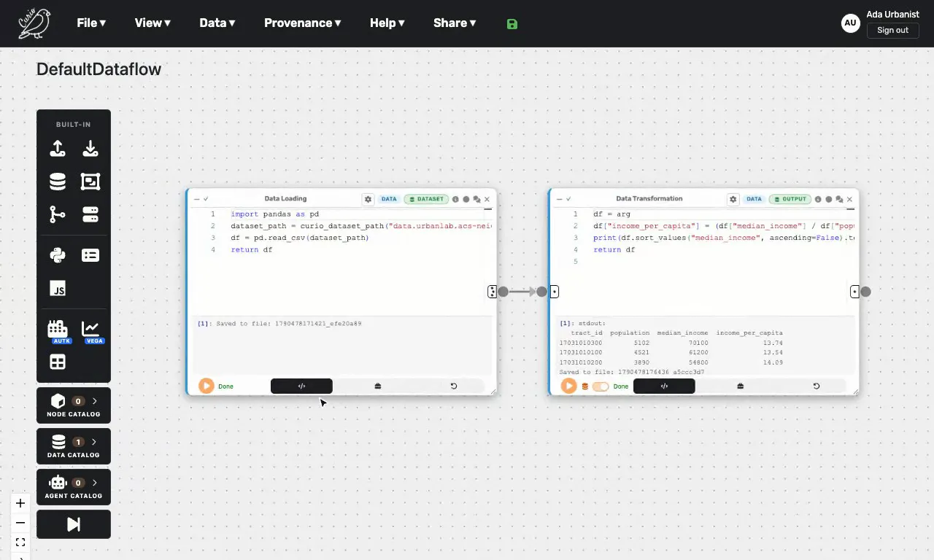Expand the Node Catalog panel
This screenshot has width=934, height=560.
click(74, 405)
